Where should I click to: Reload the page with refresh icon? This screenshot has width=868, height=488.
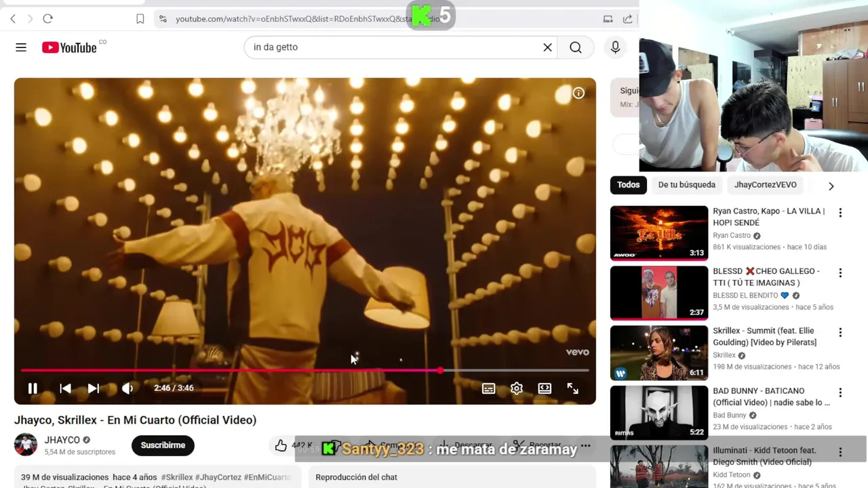pos(47,19)
